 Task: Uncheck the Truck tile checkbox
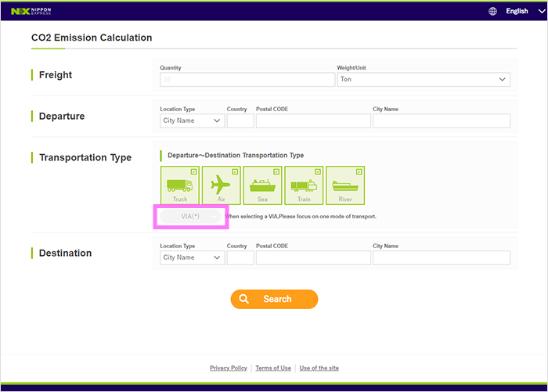(193, 171)
